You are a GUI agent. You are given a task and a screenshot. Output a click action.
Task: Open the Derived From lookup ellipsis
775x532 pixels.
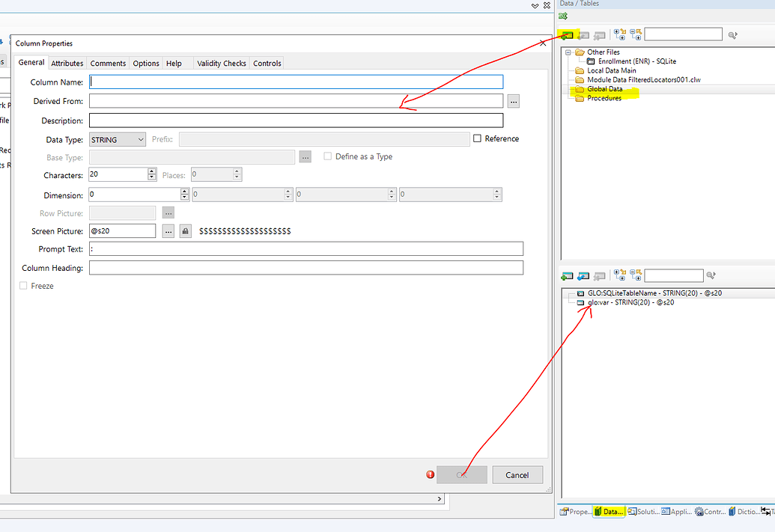point(513,100)
